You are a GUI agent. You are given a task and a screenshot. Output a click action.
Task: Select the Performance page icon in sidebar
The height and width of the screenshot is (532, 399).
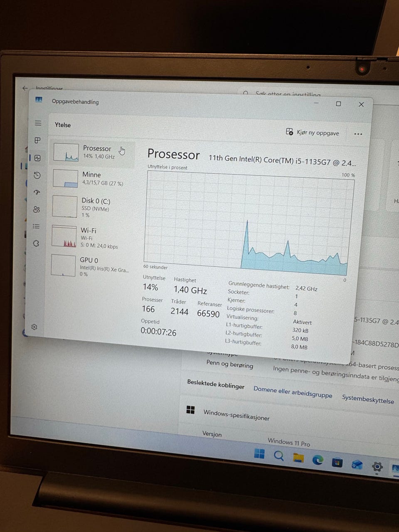click(37, 158)
